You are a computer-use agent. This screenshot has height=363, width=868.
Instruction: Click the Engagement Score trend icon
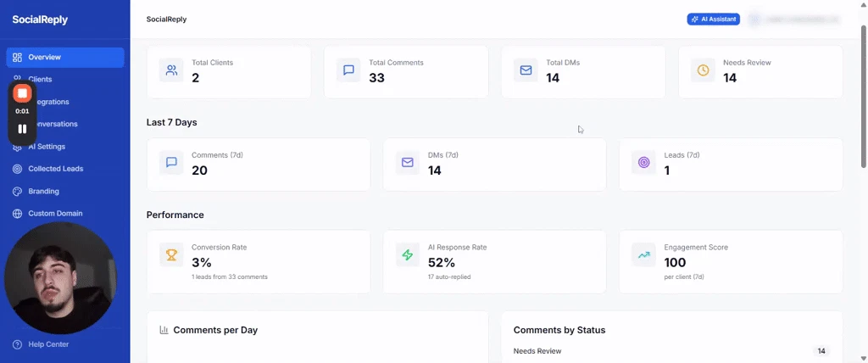644,255
